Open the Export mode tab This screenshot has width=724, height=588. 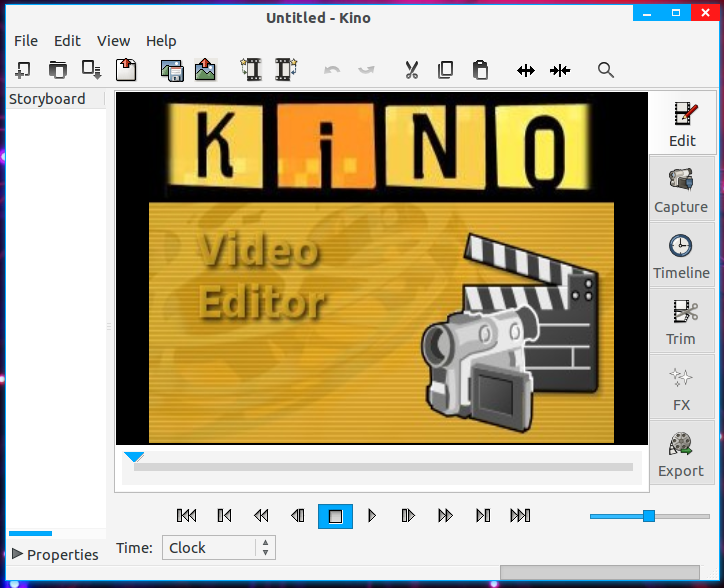click(x=682, y=455)
